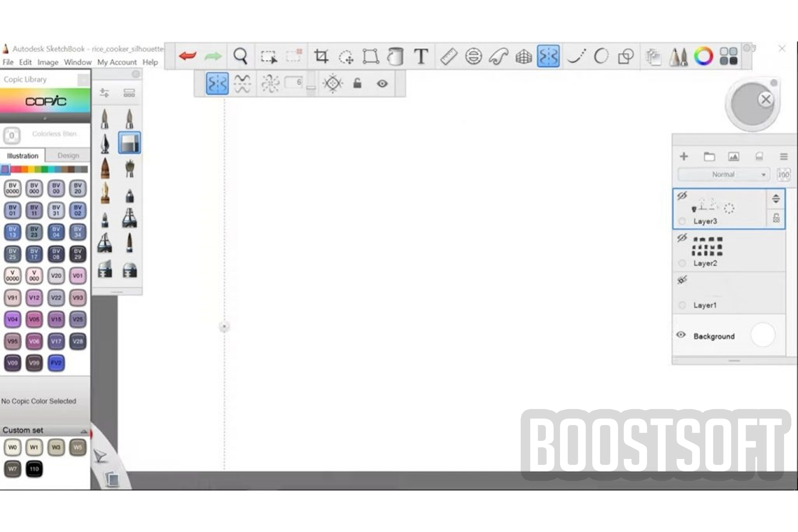Open the Normal blend mode dropdown
The image size is (798, 532).
pos(723,174)
